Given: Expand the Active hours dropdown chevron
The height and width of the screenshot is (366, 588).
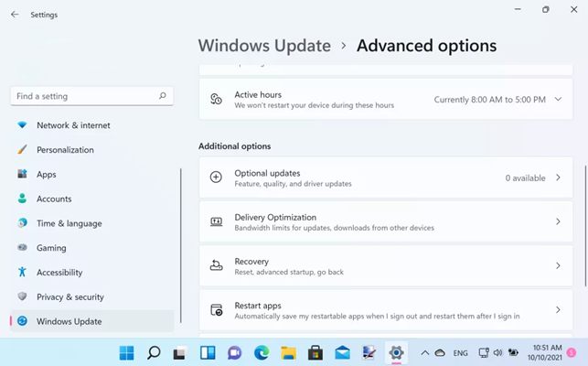Looking at the screenshot, I should point(558,99).
